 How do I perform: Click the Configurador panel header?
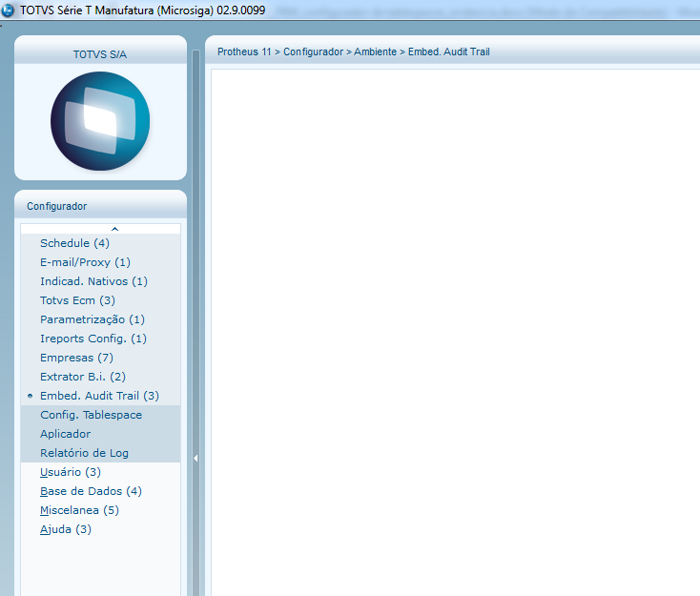pos(100,206)
